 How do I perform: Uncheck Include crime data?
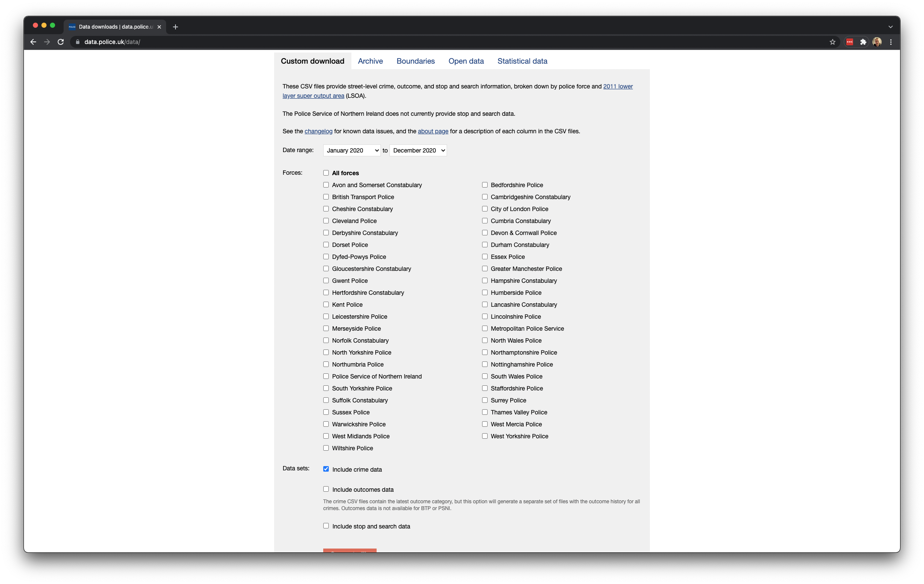coord(326,469)
